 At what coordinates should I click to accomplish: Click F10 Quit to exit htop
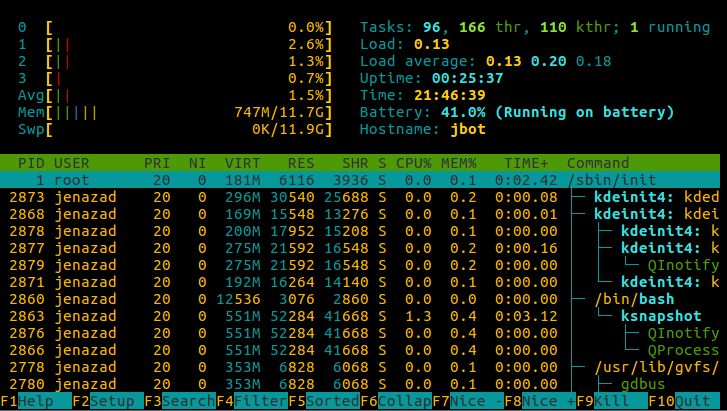coord(684,401)
